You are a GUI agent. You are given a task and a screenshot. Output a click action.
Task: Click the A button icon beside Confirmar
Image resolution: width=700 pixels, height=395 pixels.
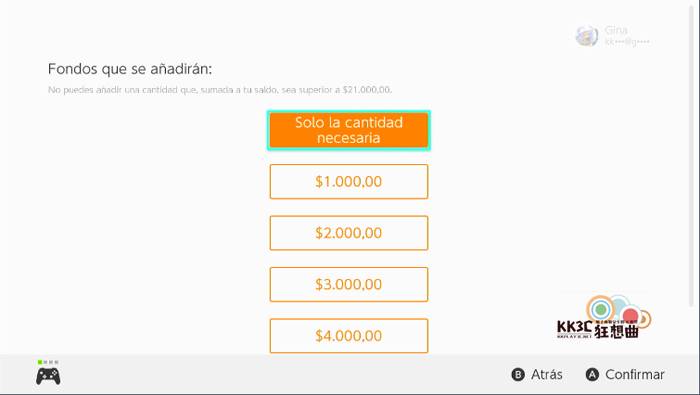[592, 374]
